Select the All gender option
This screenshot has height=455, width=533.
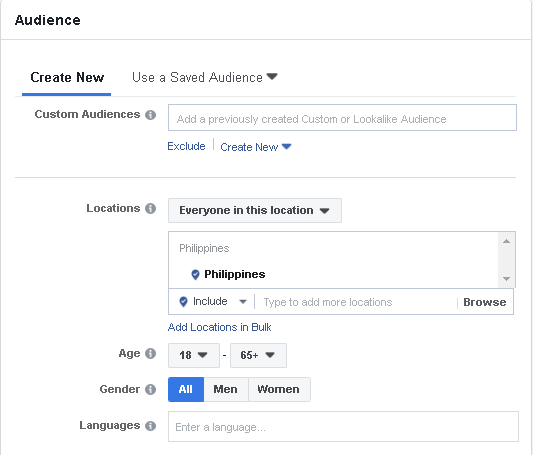186,389
